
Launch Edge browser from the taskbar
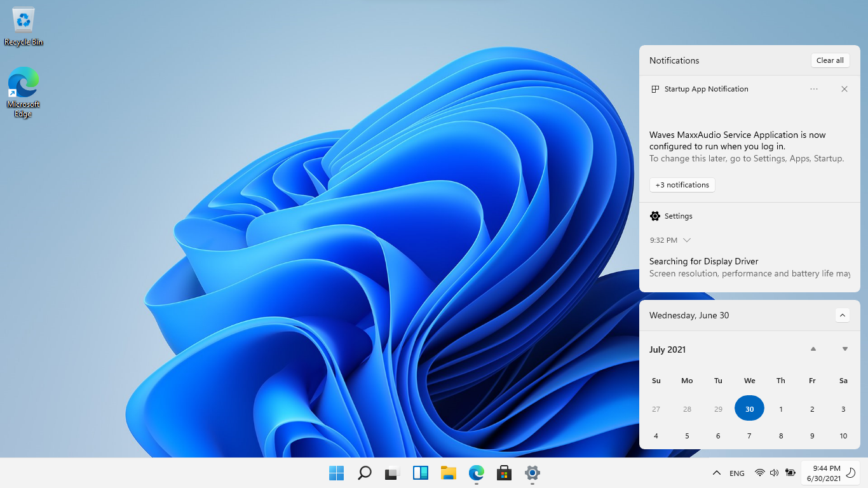(476, 473)
